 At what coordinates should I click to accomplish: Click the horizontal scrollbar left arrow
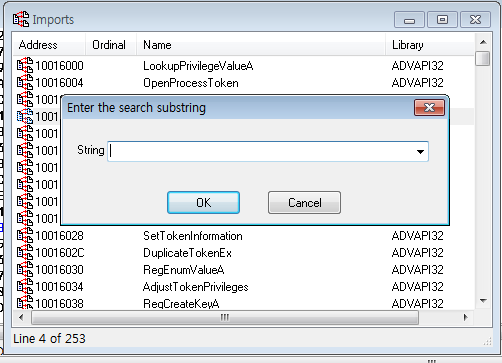(x=21, y=317)
